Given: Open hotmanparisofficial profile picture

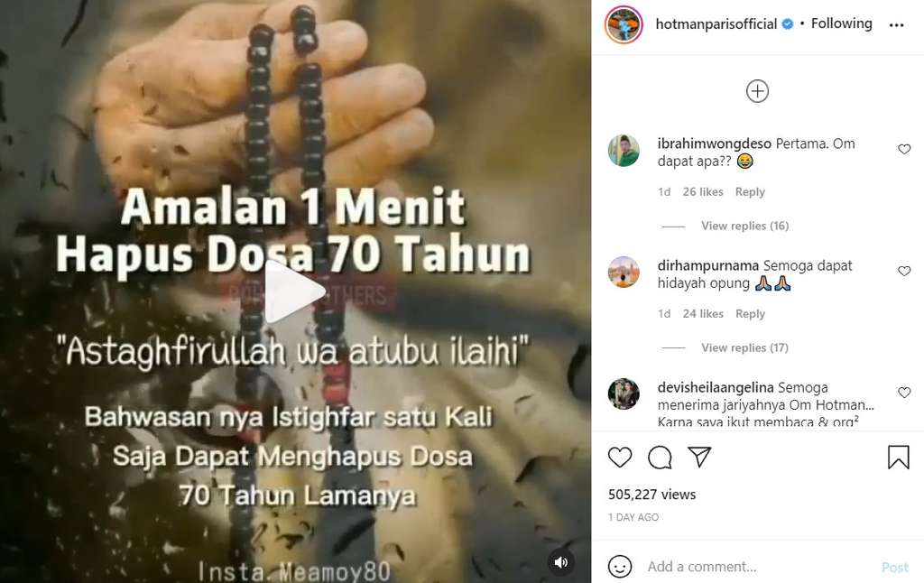Looking at the screenshot, I should (624, 24).
